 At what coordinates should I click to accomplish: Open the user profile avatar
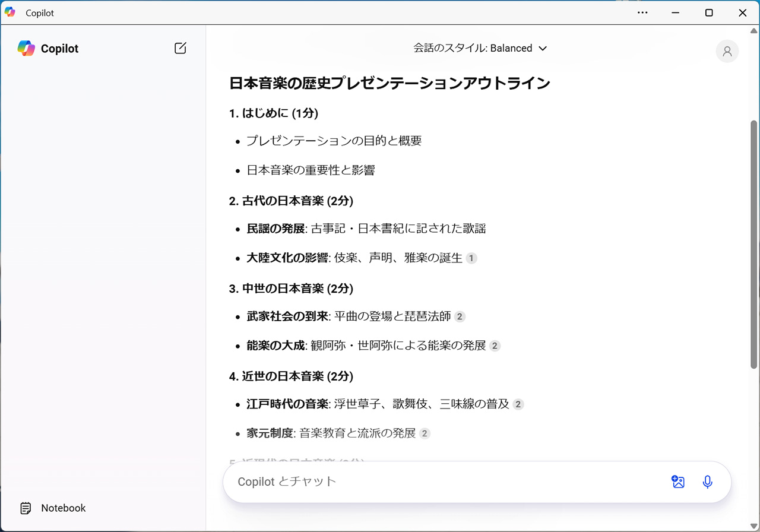pos(727,51)
